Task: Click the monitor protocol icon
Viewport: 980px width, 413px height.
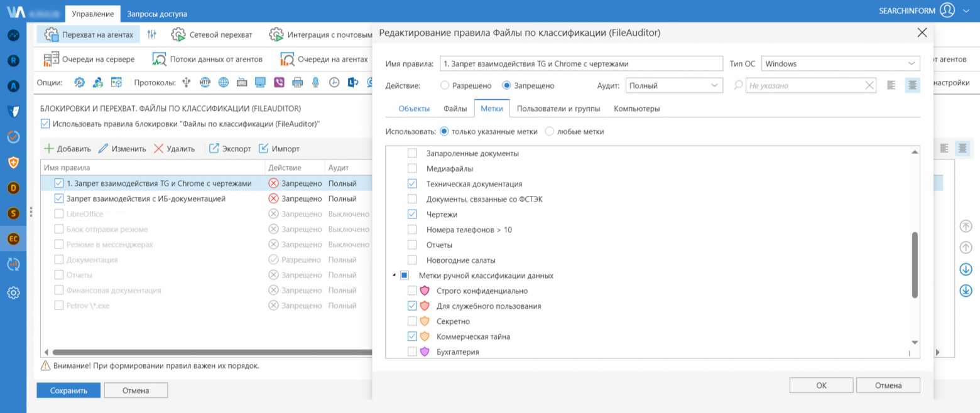Action: click(261, 82)
